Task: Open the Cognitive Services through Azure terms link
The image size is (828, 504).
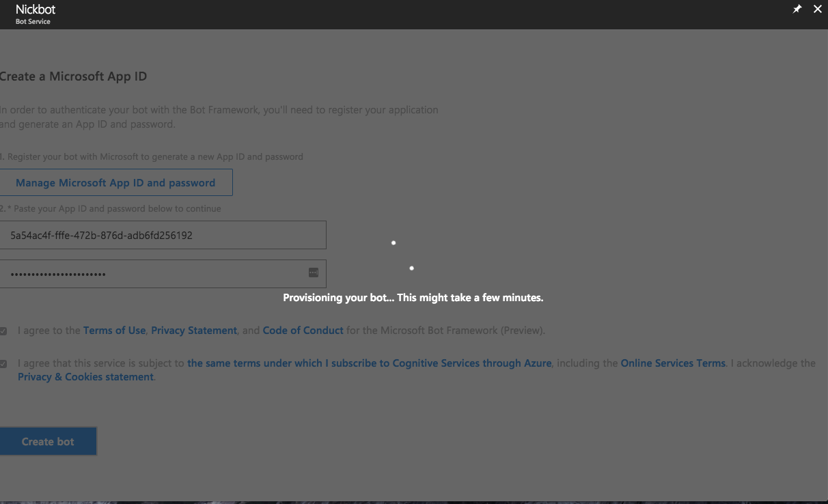Action: pyautogui.click(x=370, y=363)
